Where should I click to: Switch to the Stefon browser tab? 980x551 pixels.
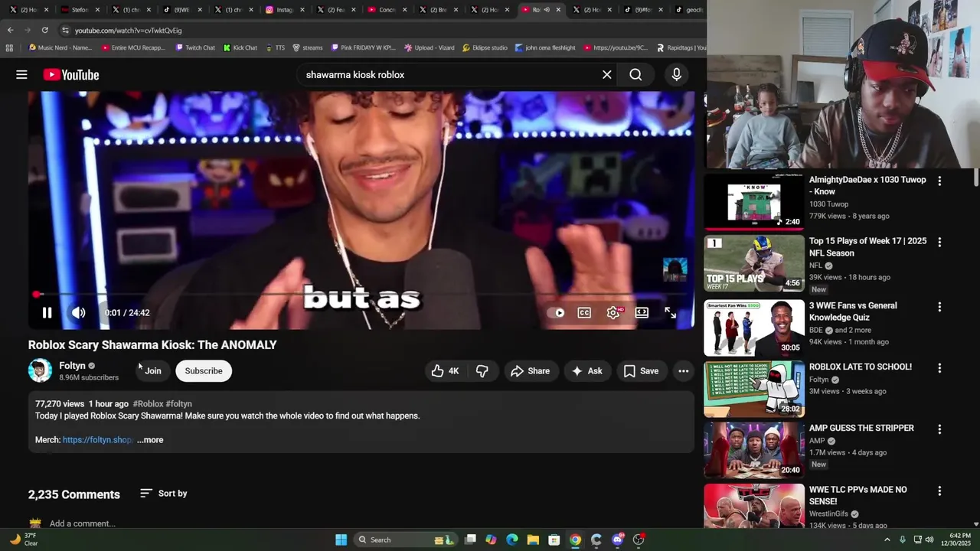80,10
